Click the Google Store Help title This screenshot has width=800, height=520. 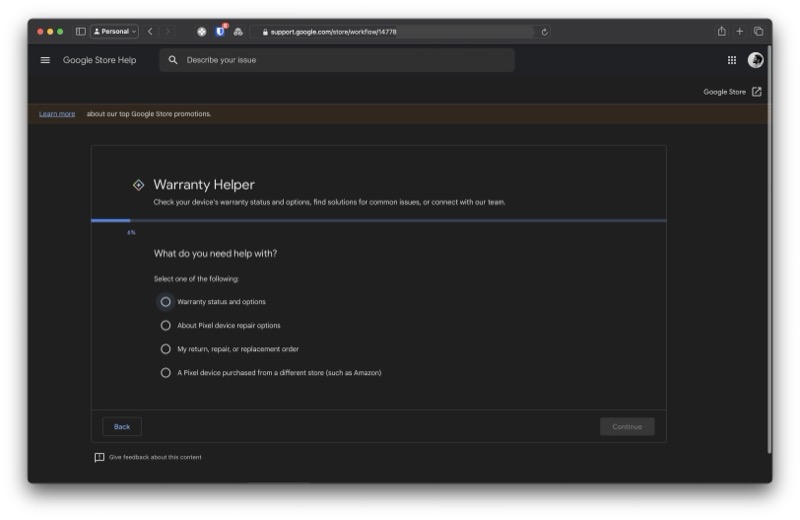click(x=99, y=60)
